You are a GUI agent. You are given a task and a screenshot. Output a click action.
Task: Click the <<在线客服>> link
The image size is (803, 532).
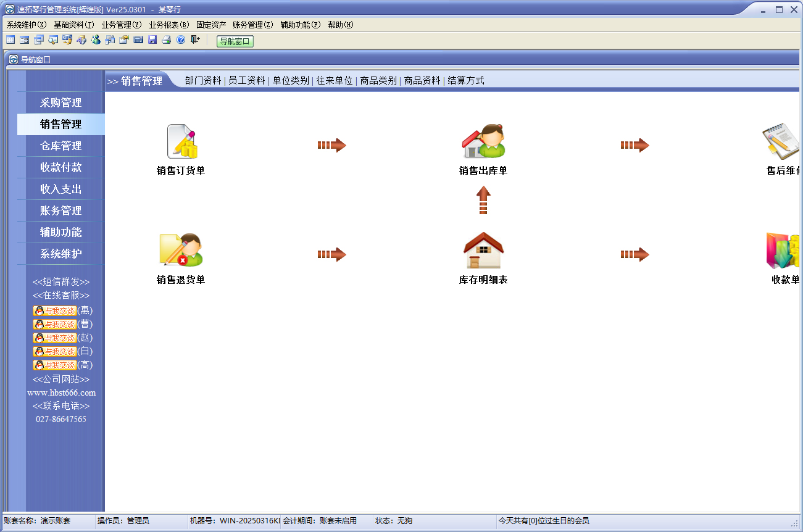(61, 296)
